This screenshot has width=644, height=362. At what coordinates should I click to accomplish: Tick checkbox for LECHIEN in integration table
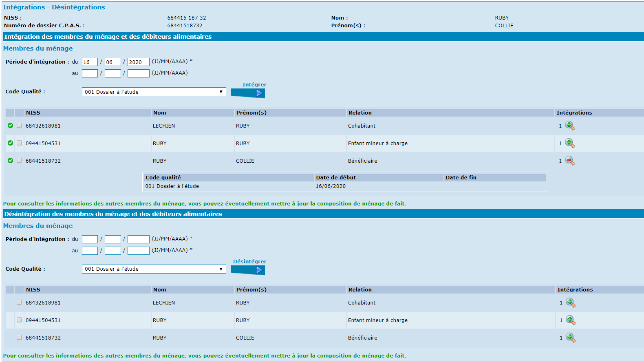(x=19, y=126)
